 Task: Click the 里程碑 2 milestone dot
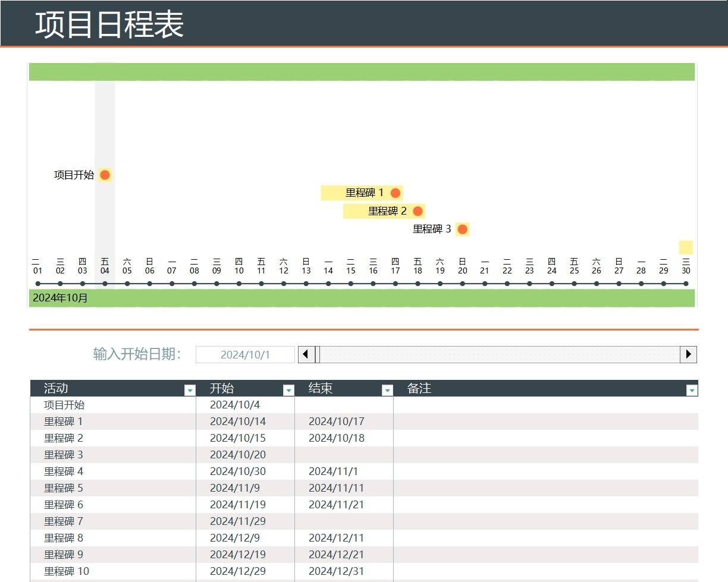417,211
